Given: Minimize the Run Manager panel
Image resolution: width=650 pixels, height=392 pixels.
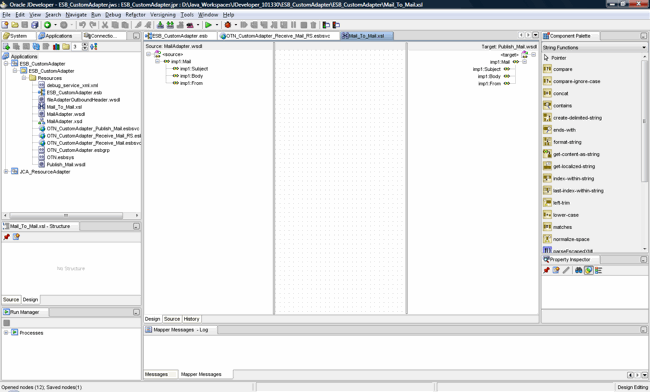Looking at the screenshot, I should 136,312.
